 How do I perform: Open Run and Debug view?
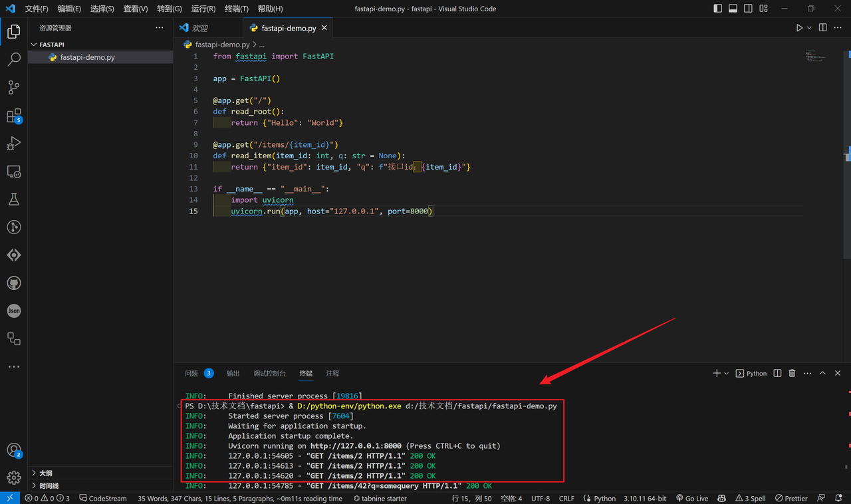point(14,144)
